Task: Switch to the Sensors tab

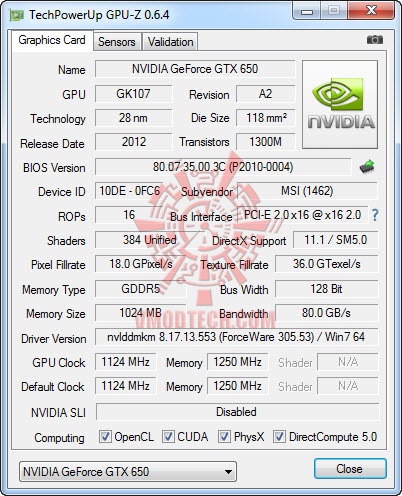Action: tap(117, 42)
